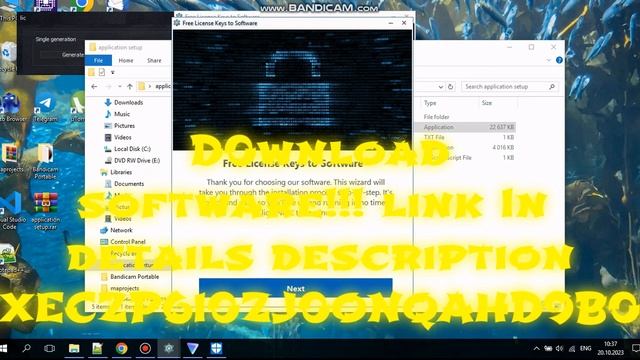Screen dimensions: 640x360
Task: Open the File tab in File Explorer
Action: coord(98,60)
